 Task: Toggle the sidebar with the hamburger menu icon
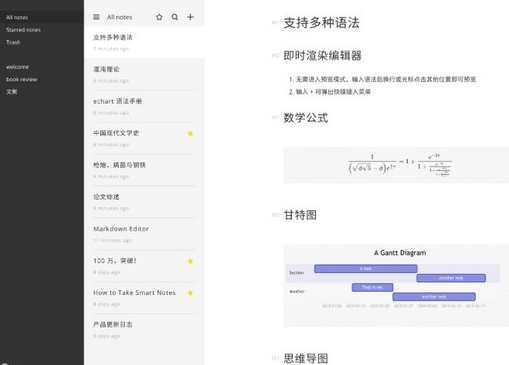(96, 17)
